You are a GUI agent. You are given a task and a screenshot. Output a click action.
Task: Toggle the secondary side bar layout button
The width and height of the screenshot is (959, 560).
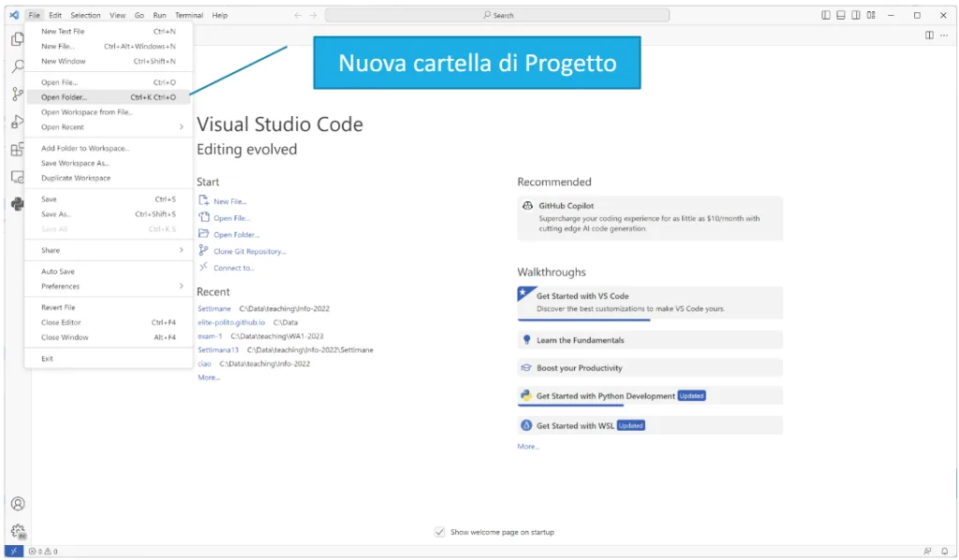click(x=856, y=15)
